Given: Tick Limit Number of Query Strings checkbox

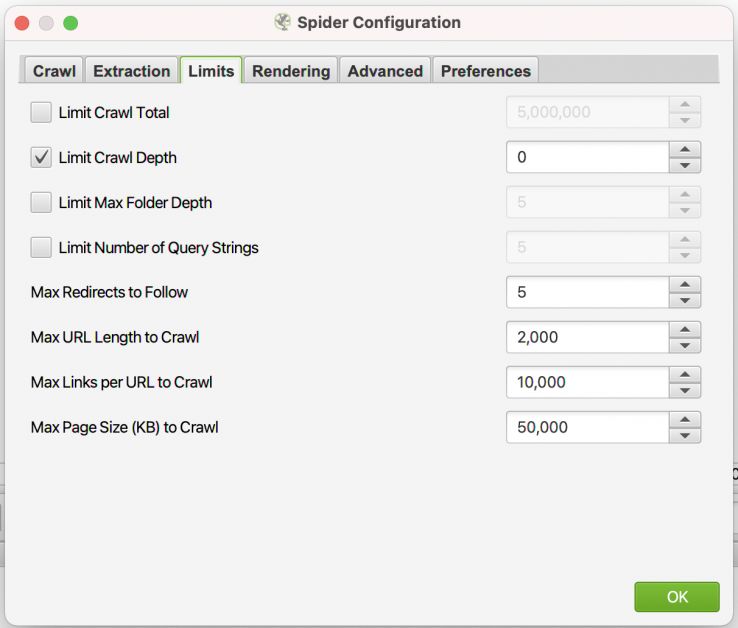Looking at the screenshot, I should (x=41, y=247).
